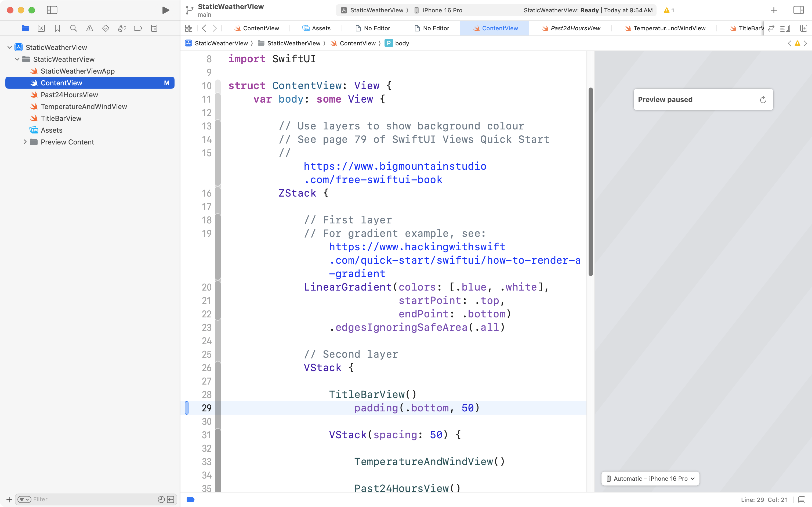Viewport: 812px width, 507px height.
Task: Open the Automatic – iPhone 16 Pro dropdown
Action: point(650,479)
